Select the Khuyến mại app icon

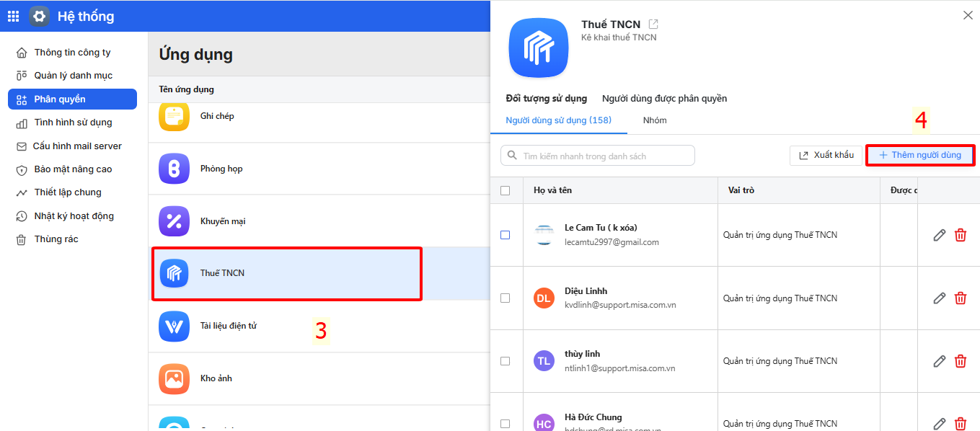174,221
